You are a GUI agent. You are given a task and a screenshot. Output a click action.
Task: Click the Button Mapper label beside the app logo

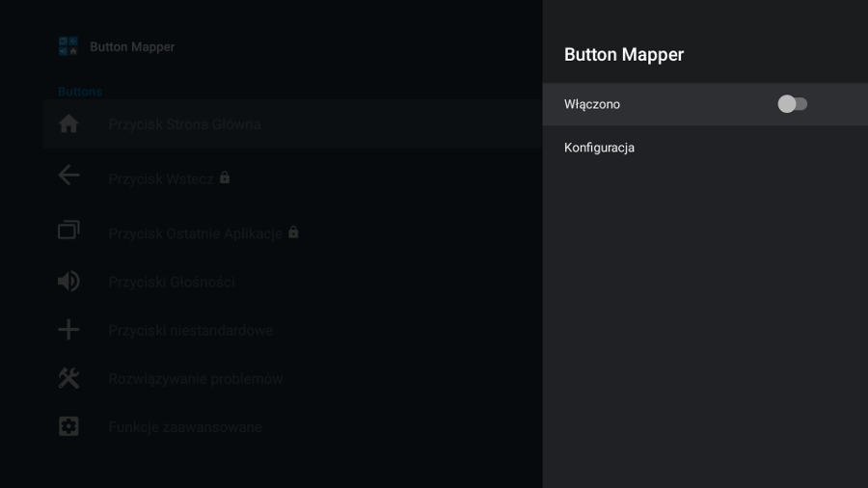132,47
